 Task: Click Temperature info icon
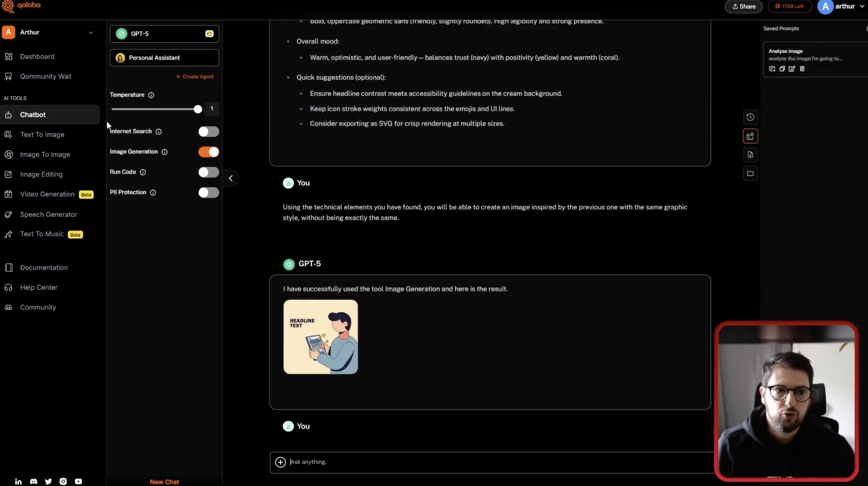tap(151, 95)
